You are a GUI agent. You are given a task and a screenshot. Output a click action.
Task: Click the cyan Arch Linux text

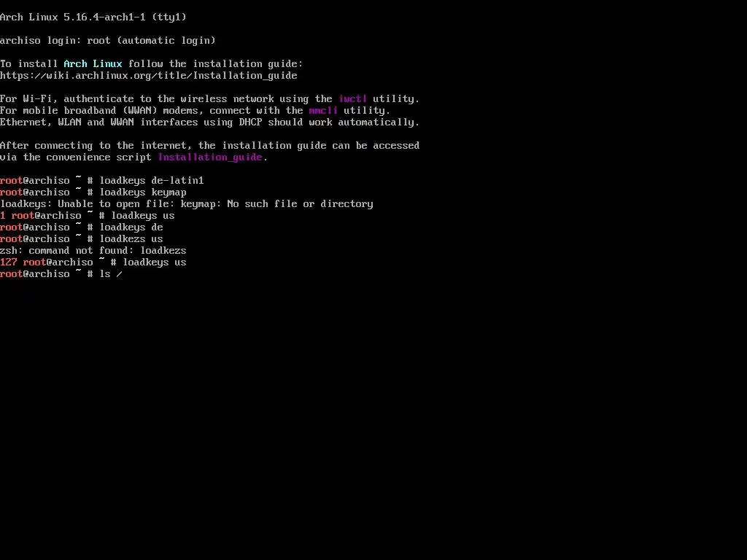click(x=93, y=64)
